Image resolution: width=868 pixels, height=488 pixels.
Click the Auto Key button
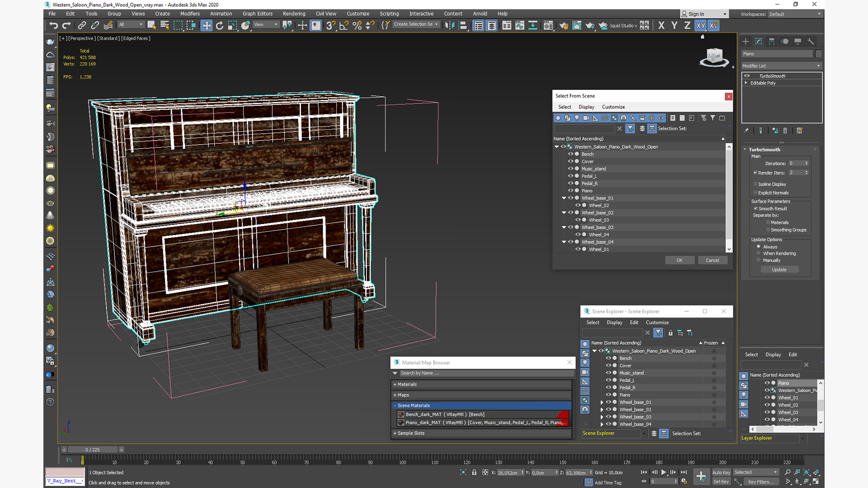pos(722,473)
